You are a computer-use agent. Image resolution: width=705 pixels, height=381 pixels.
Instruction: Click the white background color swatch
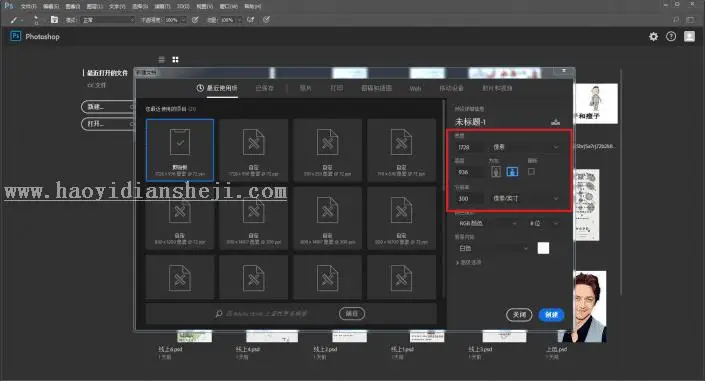(543, 248)
